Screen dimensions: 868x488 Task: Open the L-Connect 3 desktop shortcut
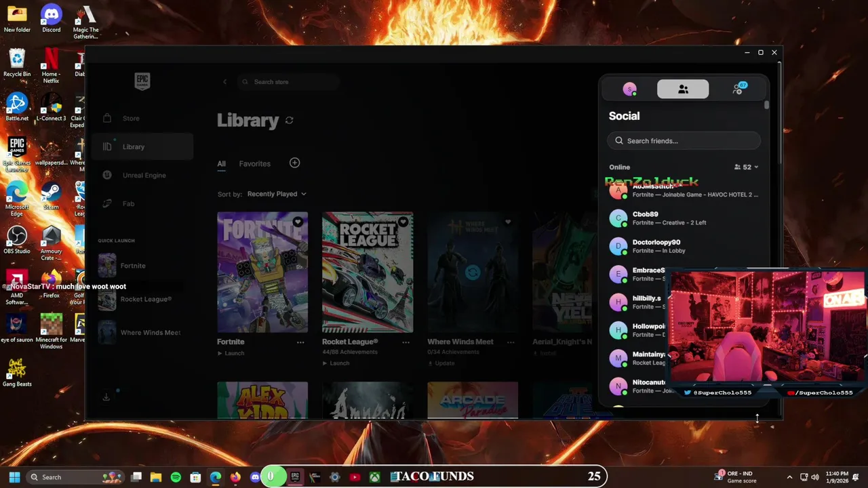51,107
